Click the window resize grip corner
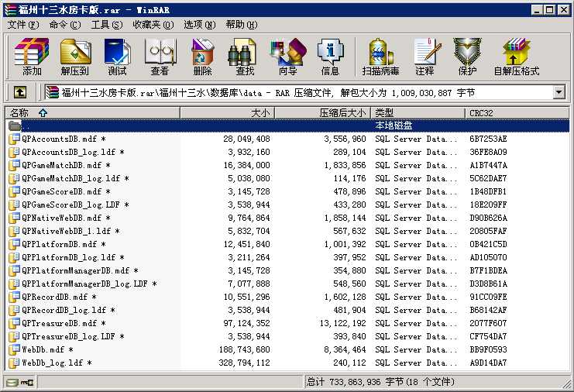The height and width of the screenshot is (392, 574). coord(566,383)
